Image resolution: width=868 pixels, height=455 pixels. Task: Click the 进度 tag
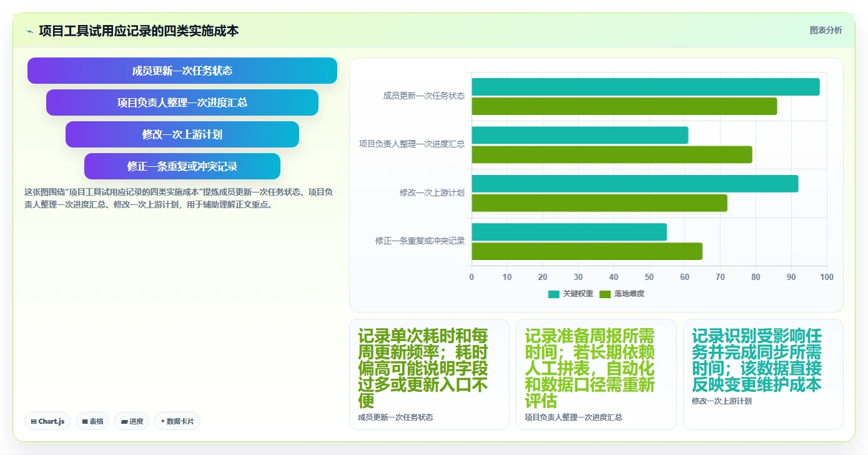pos(132,421)
